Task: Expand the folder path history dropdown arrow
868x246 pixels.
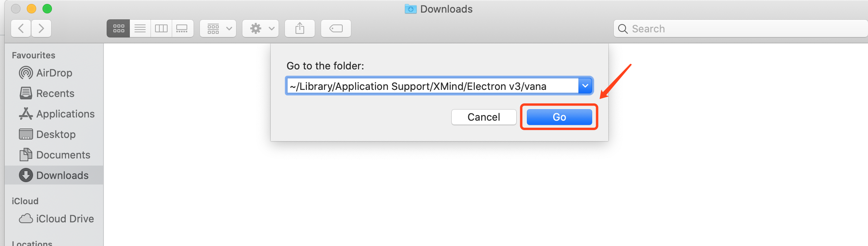Action: (585, 86)
